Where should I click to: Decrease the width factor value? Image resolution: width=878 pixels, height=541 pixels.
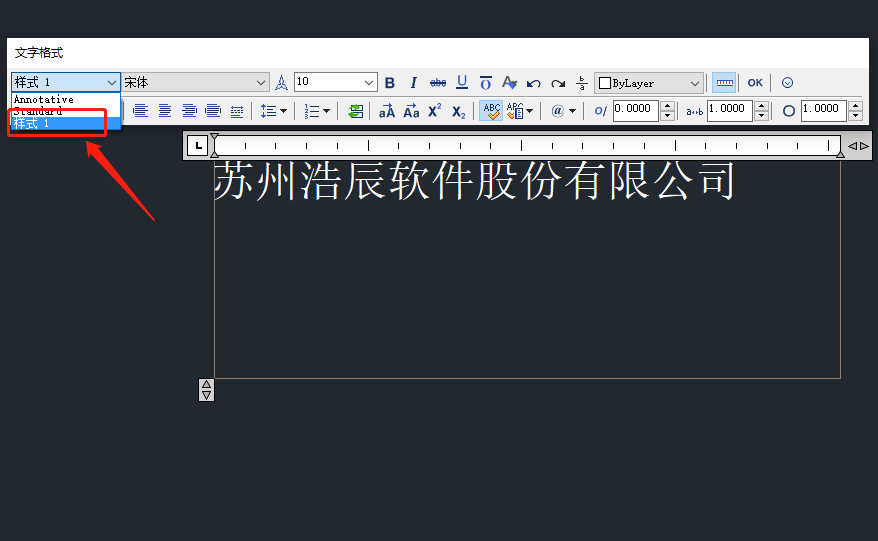point(856,116)
